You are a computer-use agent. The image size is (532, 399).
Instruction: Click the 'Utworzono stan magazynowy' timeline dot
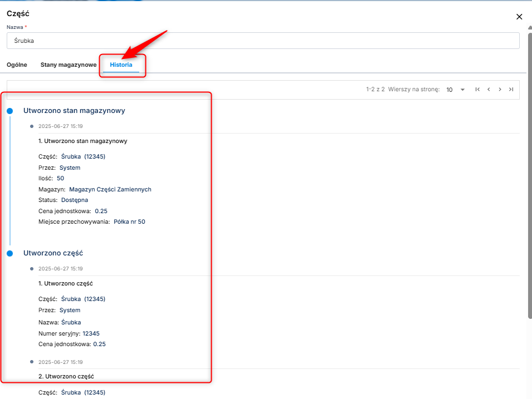tap(9, 111)
